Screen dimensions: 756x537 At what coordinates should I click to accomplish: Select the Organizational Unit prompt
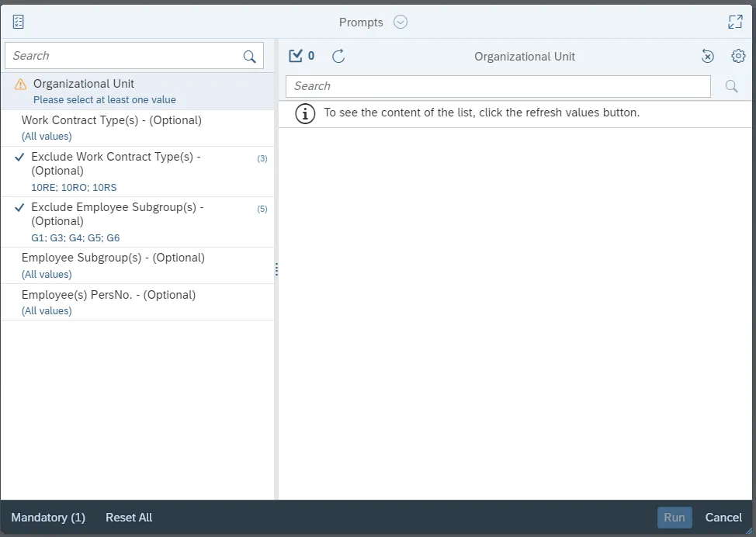(84, 84)
